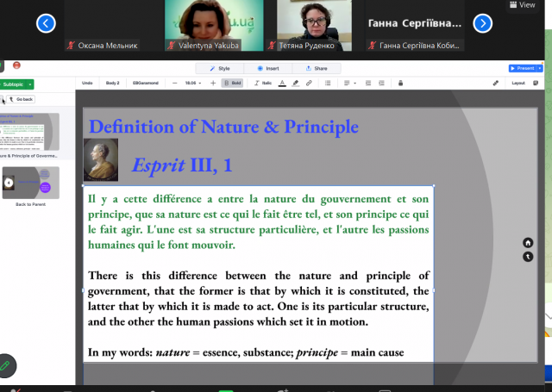Increase the text indent
This screenshot has width=552, height=392.
click(381, 84)
